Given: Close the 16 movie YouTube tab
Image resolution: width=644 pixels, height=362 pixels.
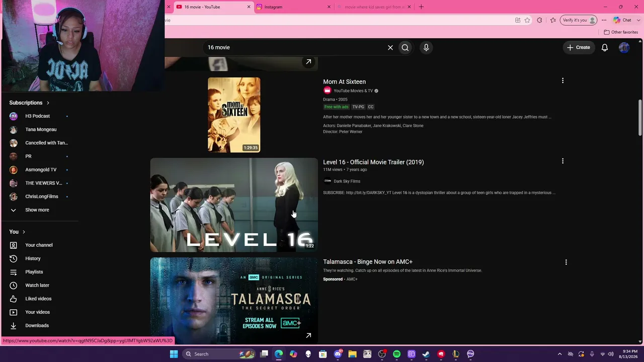Looking at the screenshot, I should (249, 7).
